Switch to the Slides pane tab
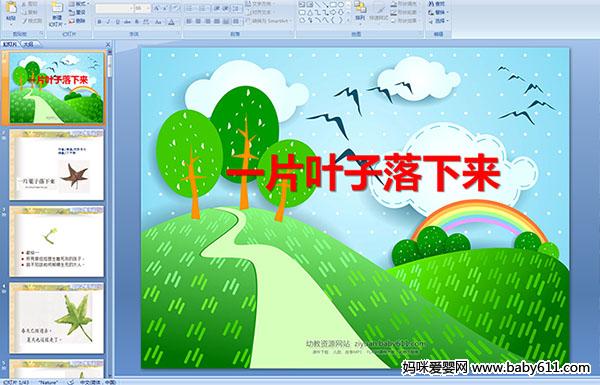The height and width of the screenshot is (385, 600). click(10, 44)
